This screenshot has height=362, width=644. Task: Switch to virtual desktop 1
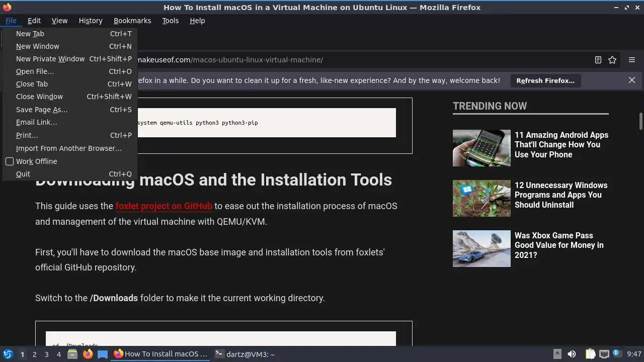[22, 354]
